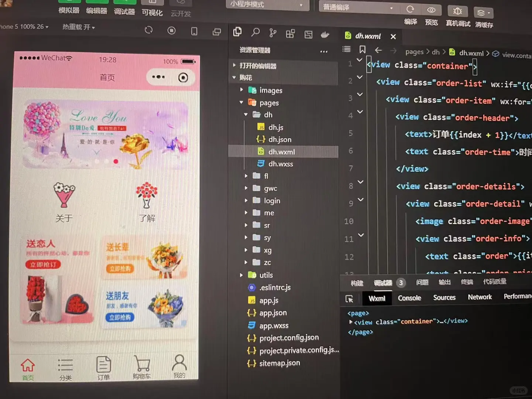Tap the 关于 flower bouquet icon
The width and height of the screenshot is (532, 399).
64,195
